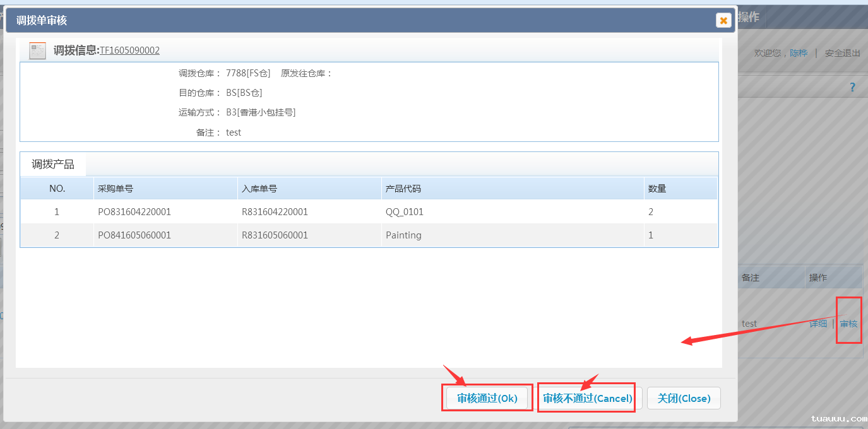This screenshot has width=868, height=429.
Task: Click the 审核 link in the 操作 column
Action: pos(848,324)
